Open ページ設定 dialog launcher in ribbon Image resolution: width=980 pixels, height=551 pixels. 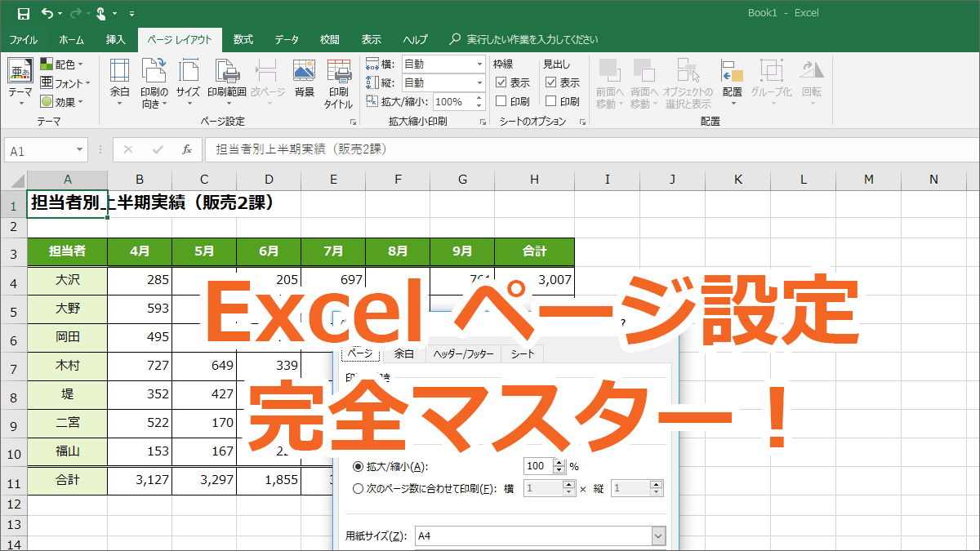[353, 122]
